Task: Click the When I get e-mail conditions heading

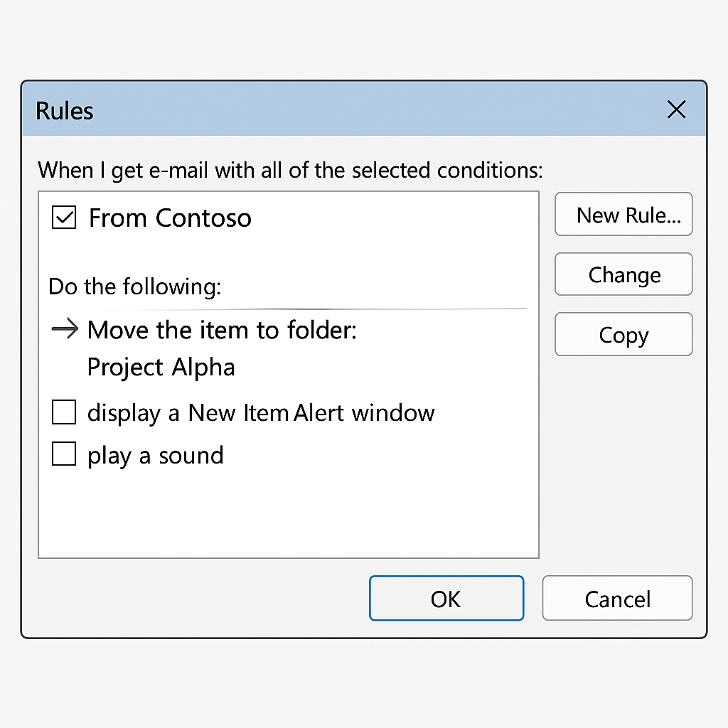Action: tap(290, 171)
